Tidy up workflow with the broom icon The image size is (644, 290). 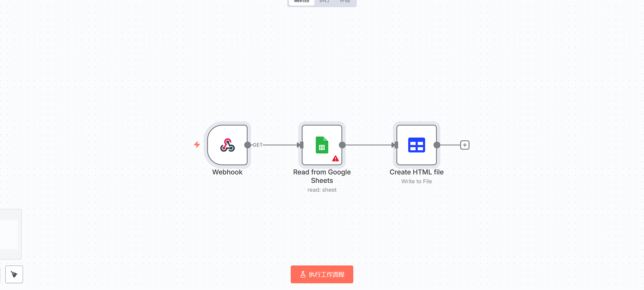tap(14, 274)
